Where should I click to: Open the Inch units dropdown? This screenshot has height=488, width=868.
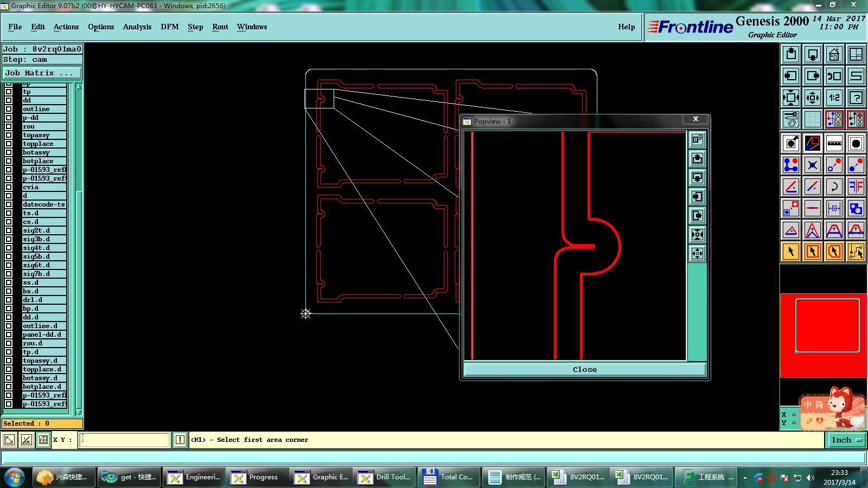(x=846, y=440)
